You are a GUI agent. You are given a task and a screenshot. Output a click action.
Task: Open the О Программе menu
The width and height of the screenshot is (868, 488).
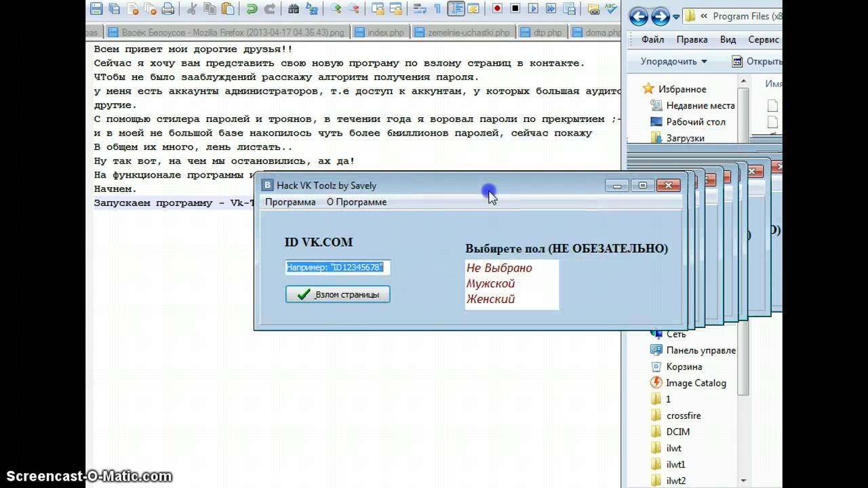[x=357, y=202]
